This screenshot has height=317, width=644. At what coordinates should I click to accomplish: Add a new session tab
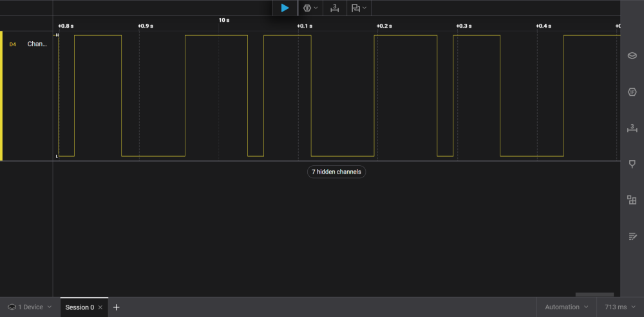point(116,307)
